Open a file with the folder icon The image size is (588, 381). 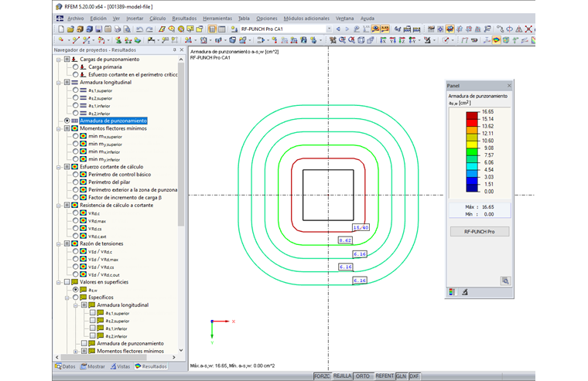(70, 29)
